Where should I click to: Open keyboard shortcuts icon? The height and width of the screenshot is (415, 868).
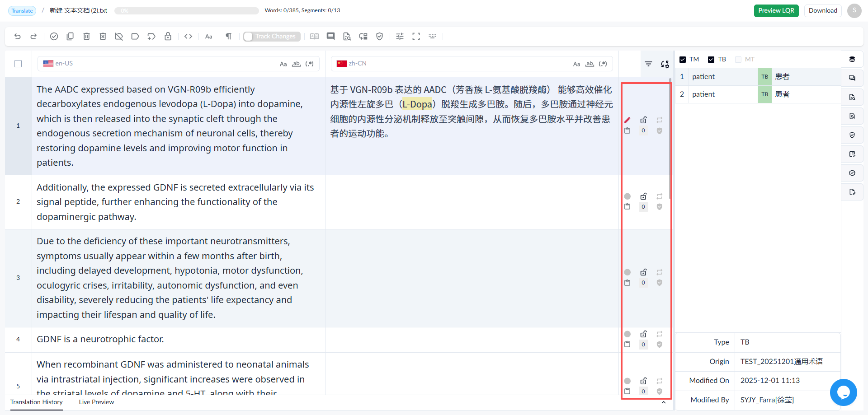point(432,37)
